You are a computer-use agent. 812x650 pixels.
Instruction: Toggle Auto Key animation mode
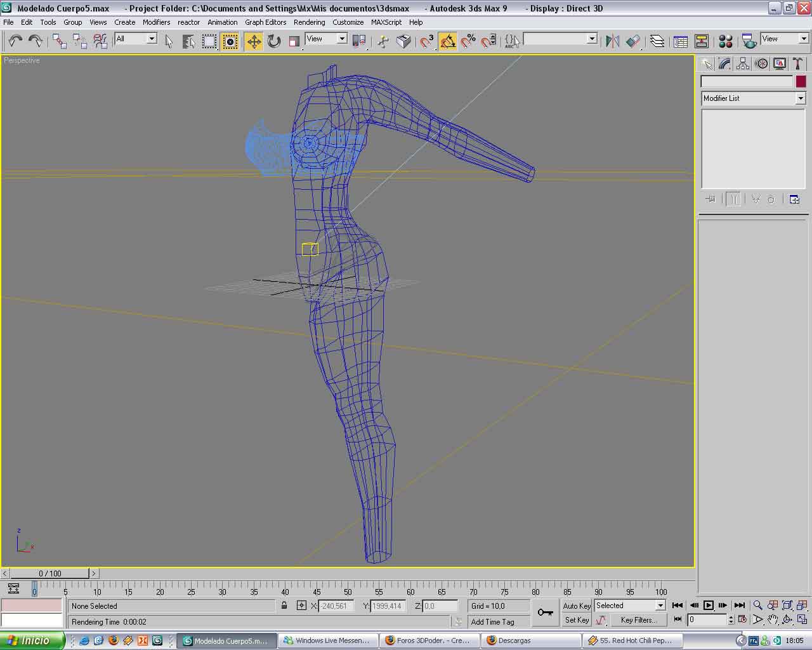click(x=576, y=606)
